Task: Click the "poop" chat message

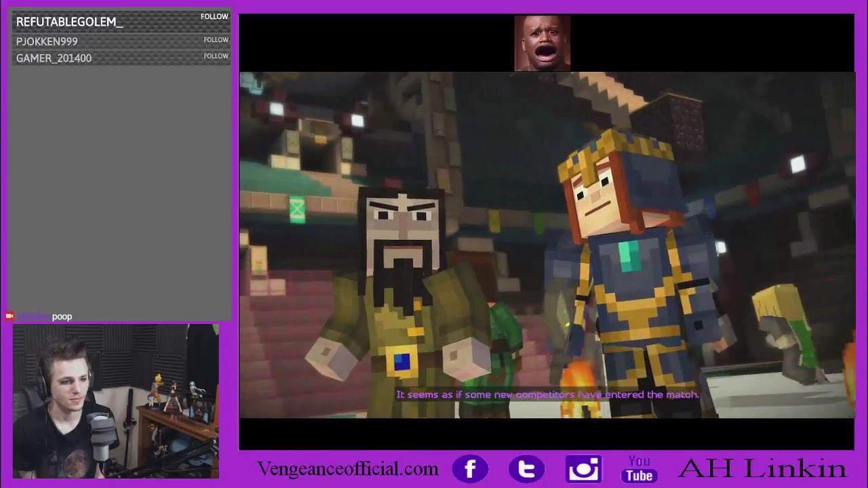Action: (x=62, y=317)
